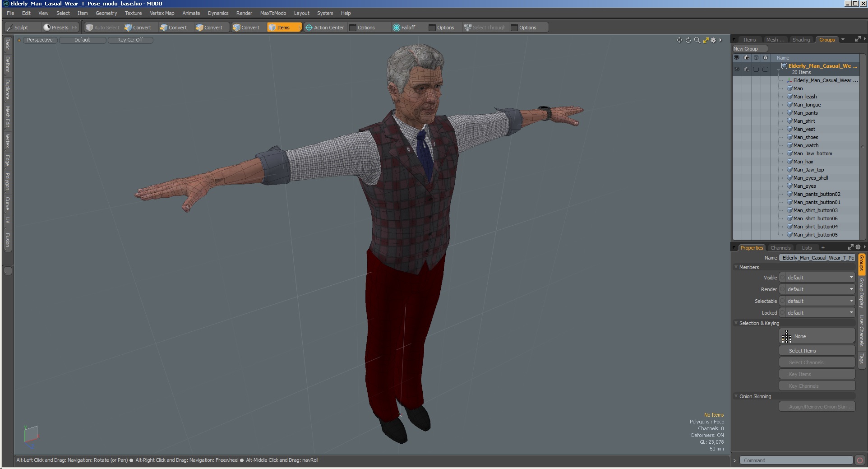Maximize the viewport with the yellow arrows icon
Image resolution: width=868 pixels, height=469 pixels.
706,40
